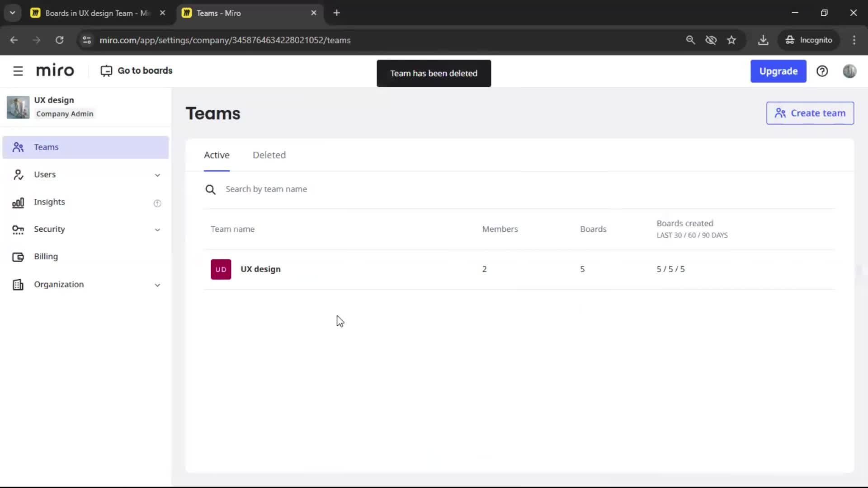Viewport: 868px width, 488px height.
Task: Click the tracking protection eye icon
Action: pos(711,40)
